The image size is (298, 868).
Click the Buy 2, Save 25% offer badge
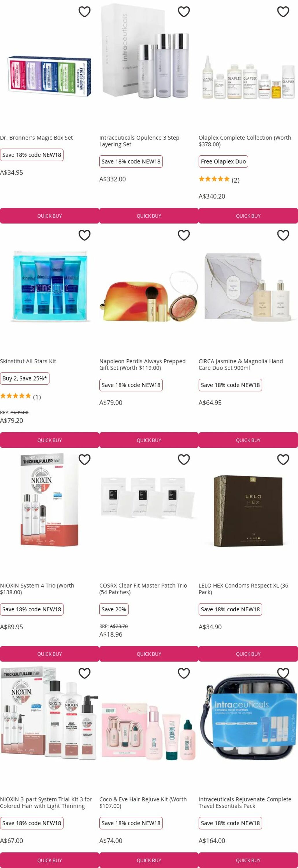click(x=25, y=378)
